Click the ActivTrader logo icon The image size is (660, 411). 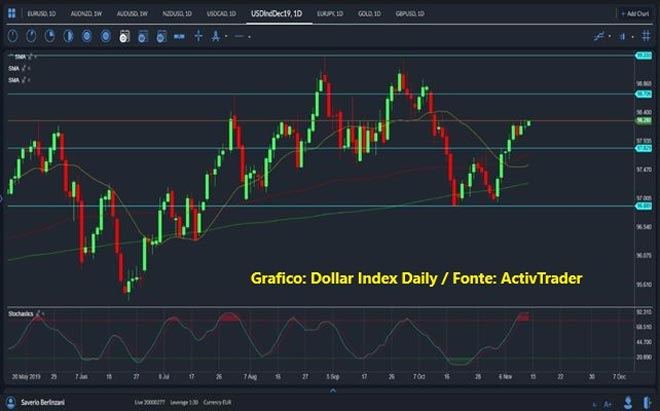pyautogui.click(x=9, y=14)
